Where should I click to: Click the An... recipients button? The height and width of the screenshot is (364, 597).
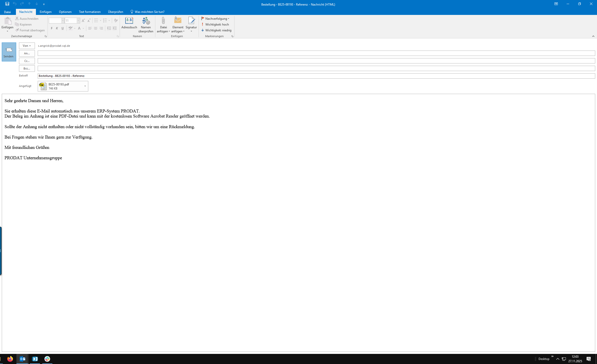tap(27, 53)
